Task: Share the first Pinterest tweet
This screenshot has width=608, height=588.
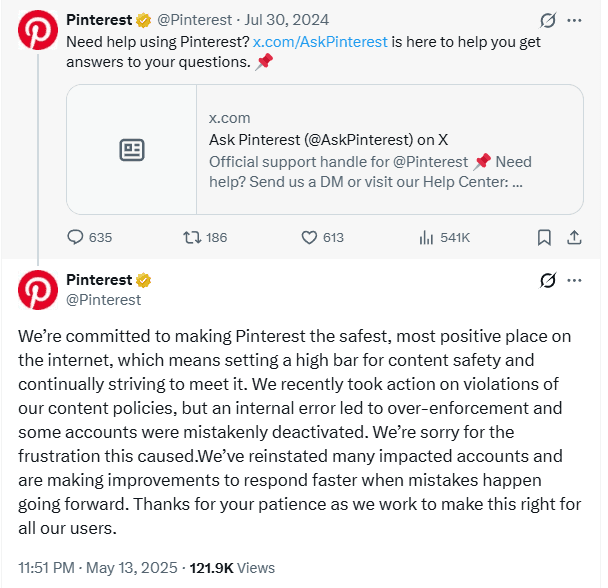Action: (x=574, y=237)
